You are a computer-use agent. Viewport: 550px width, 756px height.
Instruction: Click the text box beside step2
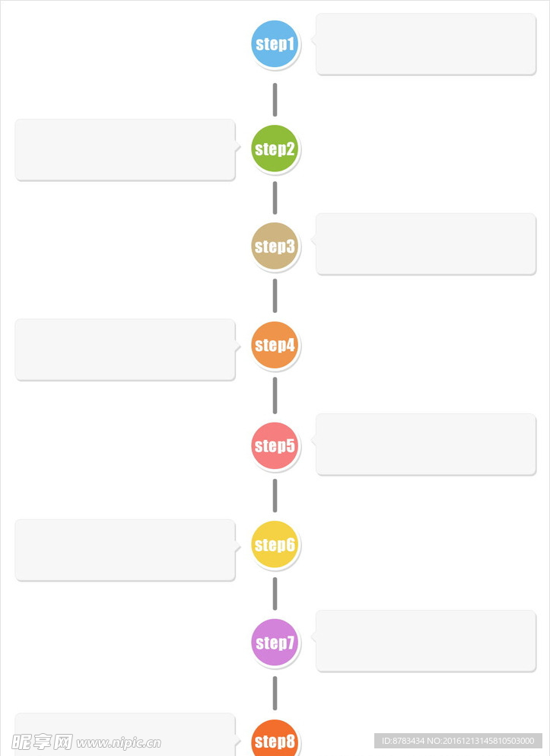click(x=125, y=149)
